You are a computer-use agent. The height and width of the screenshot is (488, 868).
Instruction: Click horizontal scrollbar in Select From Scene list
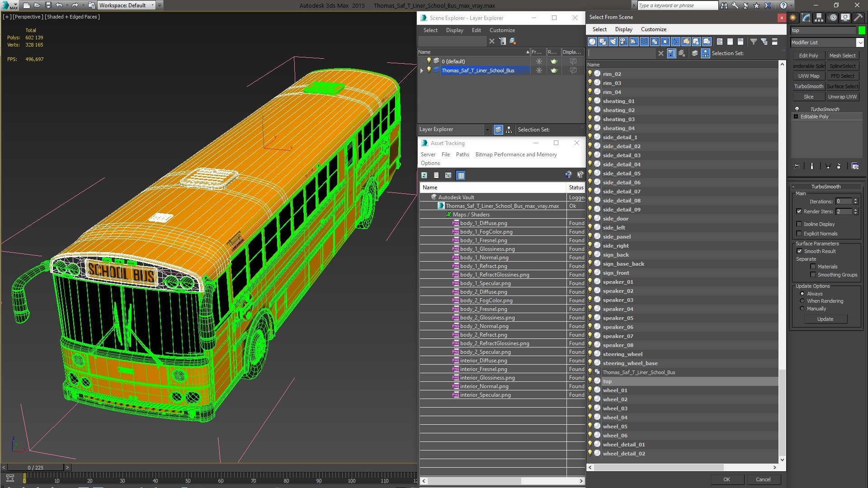pos(659,468)
